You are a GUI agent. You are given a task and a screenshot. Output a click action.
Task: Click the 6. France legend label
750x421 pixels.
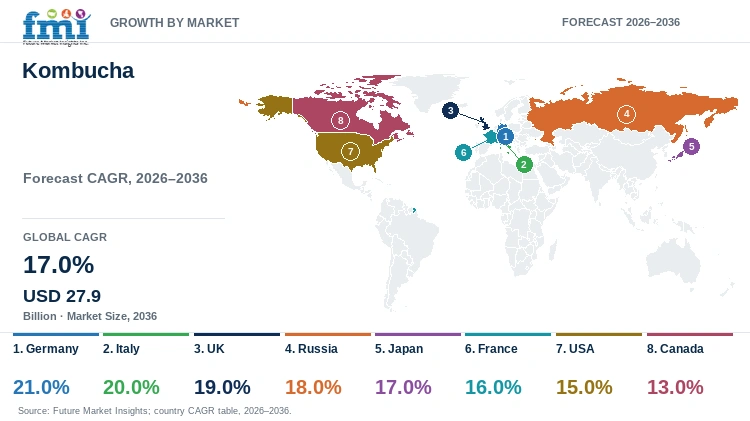pos(491,349)
